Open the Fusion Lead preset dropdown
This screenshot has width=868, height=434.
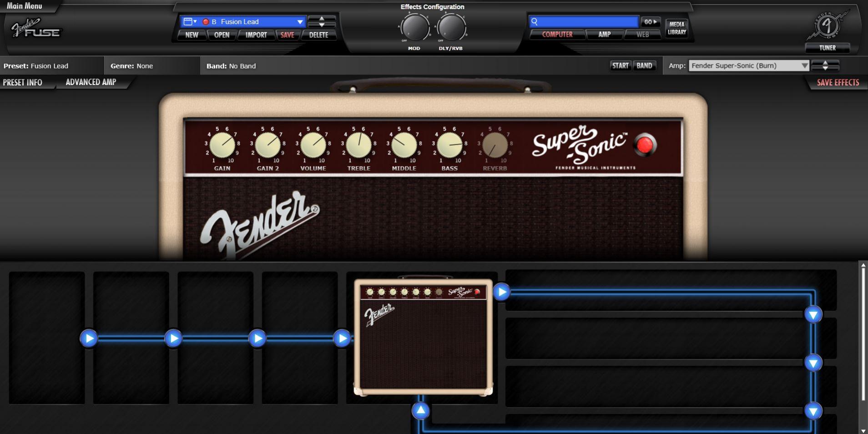tap(300, 21)
